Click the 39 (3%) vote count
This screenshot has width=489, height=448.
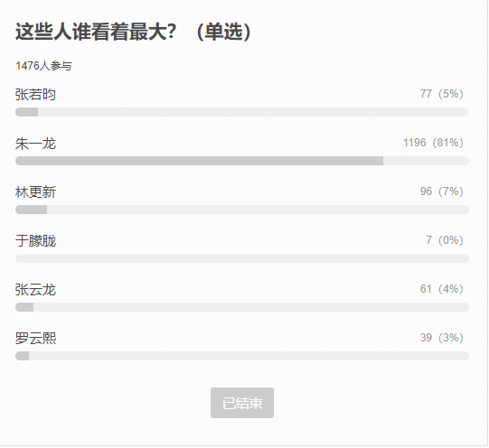pyautogui.click(x=442, y=338)
